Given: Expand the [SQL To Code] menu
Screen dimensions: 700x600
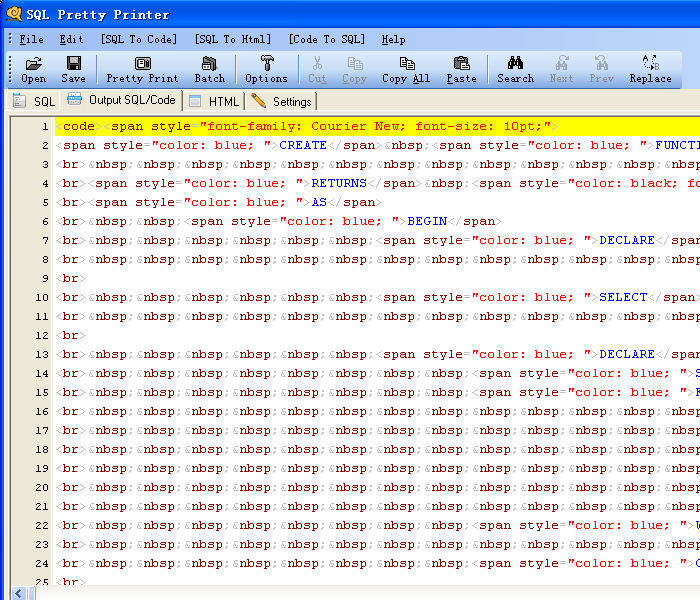Looking at the screenshot, I should [x=138, y=39].
